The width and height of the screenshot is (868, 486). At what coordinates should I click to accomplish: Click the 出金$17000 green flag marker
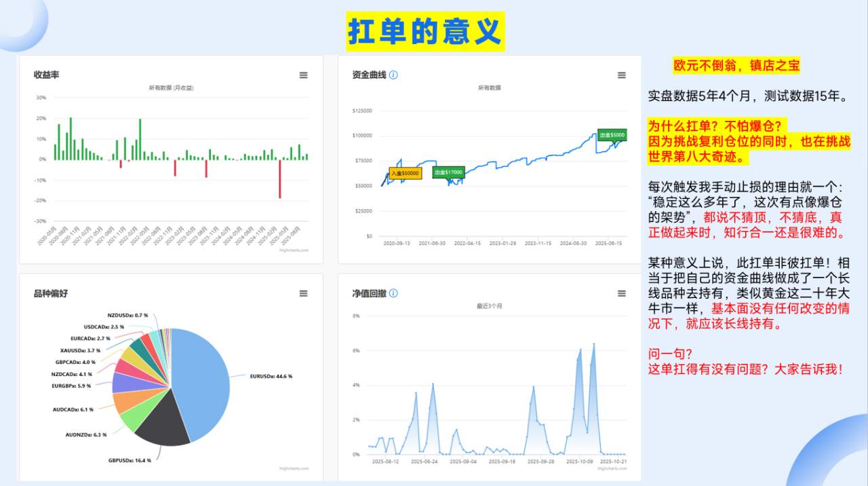pos(448,172)
